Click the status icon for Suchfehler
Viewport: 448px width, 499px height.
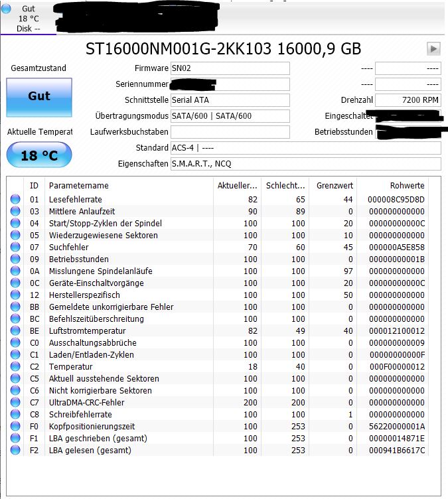click(x=15, y=247)
